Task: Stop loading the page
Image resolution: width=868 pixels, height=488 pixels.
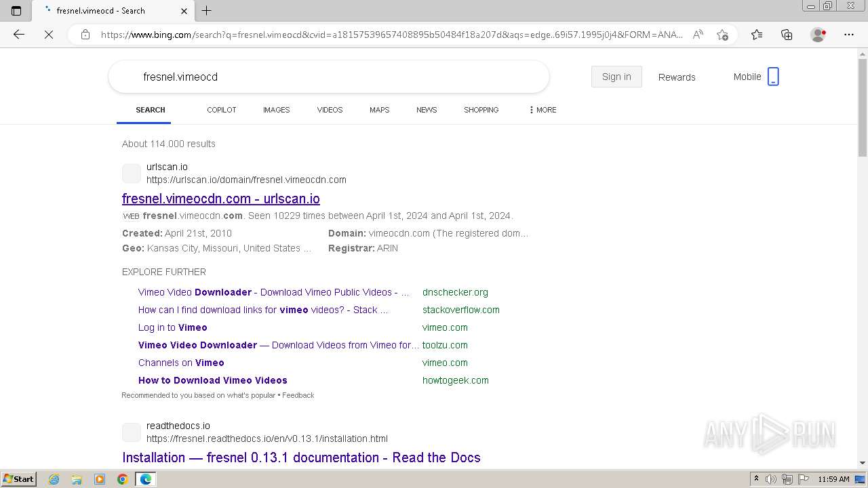Action: click(x=49, y=35)
